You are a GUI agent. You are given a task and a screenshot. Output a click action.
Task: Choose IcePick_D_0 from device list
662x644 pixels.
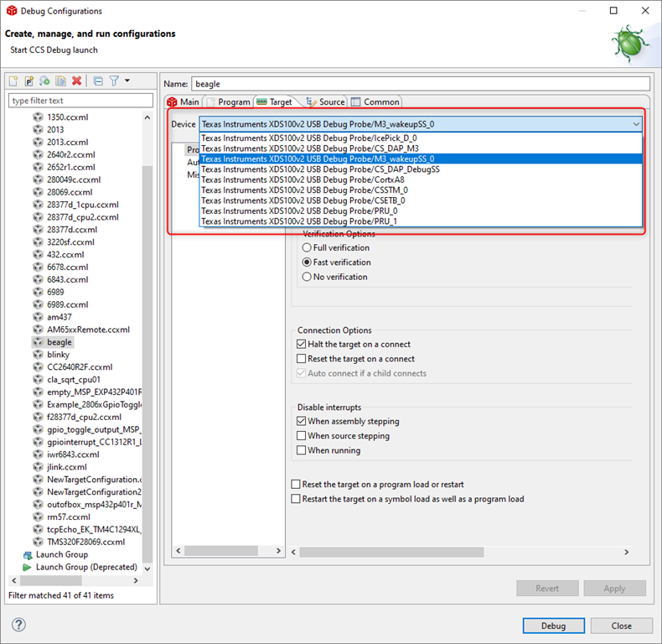click(421, 138)
